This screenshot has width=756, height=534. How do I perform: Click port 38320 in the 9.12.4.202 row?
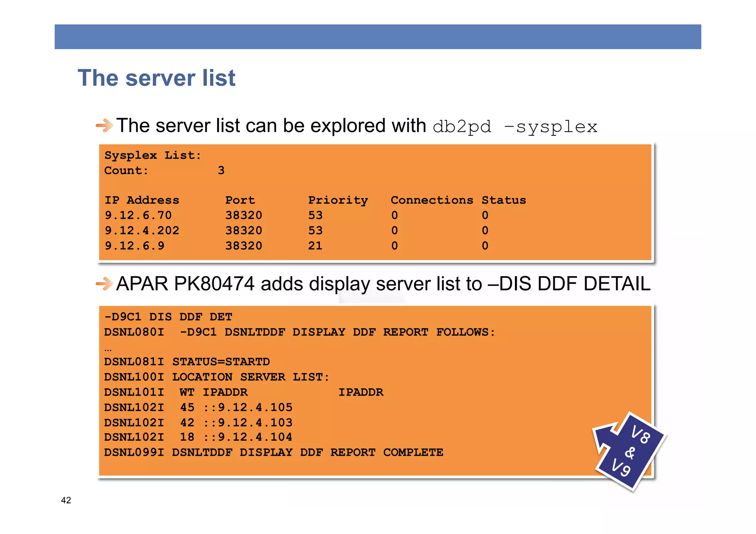(244, 230)
